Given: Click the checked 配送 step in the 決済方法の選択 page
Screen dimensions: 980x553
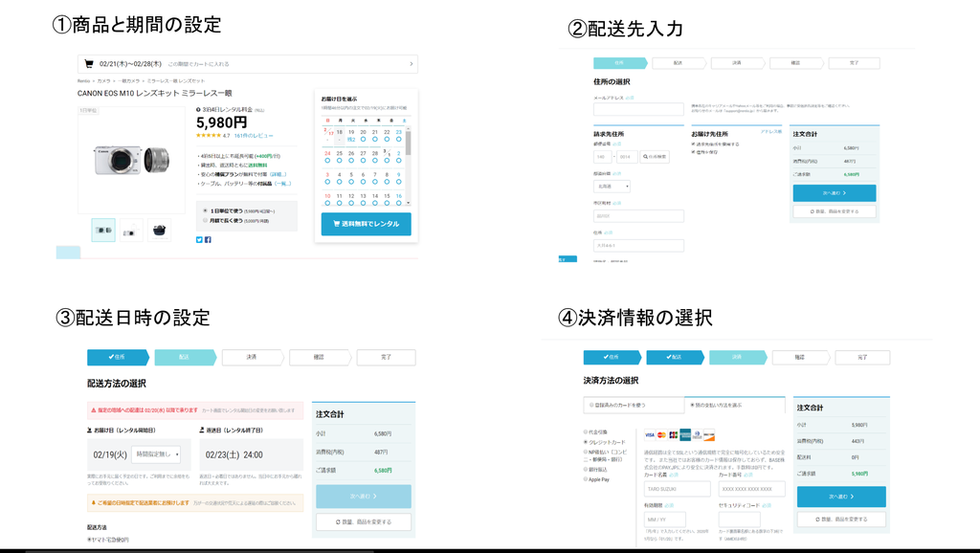Looking at the screenshot, I should 675,358.
